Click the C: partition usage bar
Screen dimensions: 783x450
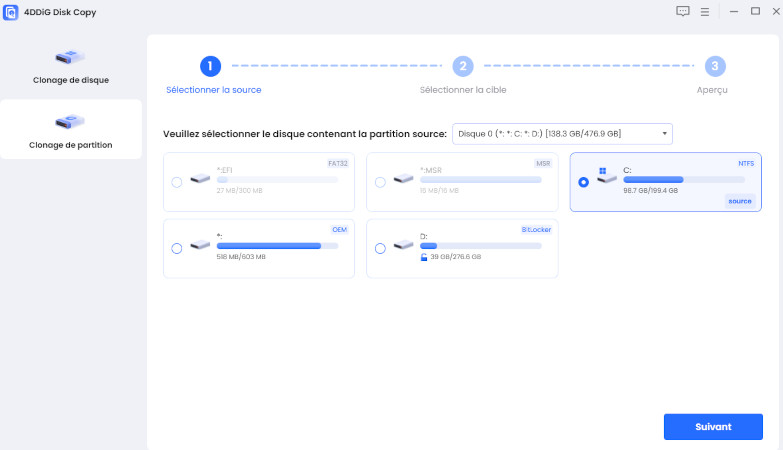(x=683, y=179)
